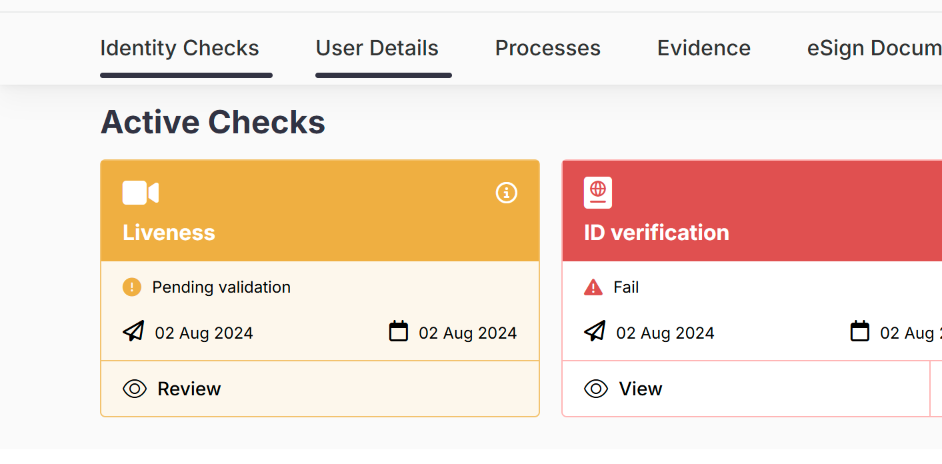Click the Liveness calendar date icon
The height and width of the screenshot is (464, 942).
[x=398, y=332]
